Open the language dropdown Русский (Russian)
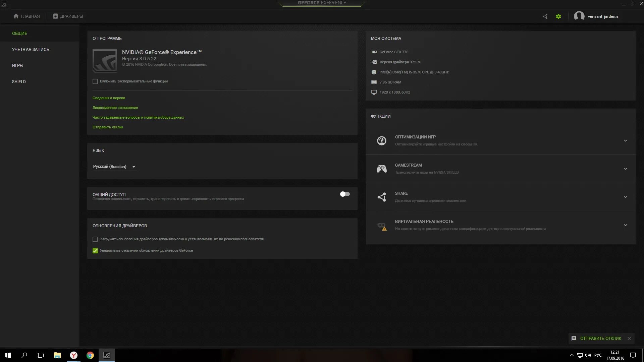Image resolution: width=644 pixels, height=362 pixels. (115, 167)
